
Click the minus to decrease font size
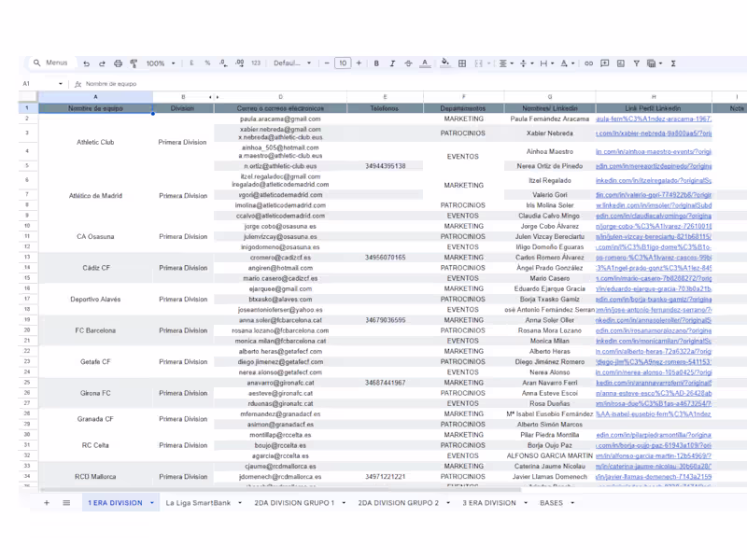pos(327,63)
